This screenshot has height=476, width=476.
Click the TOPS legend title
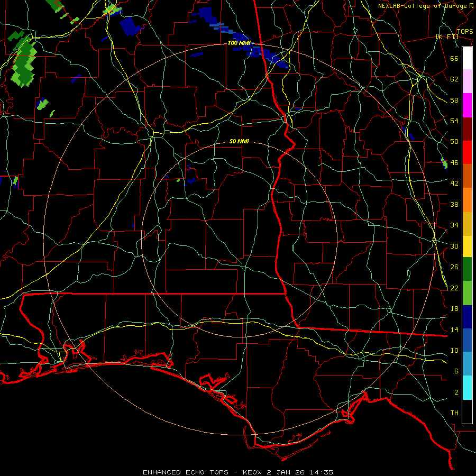pyautogui.click(x=465, y=32)
